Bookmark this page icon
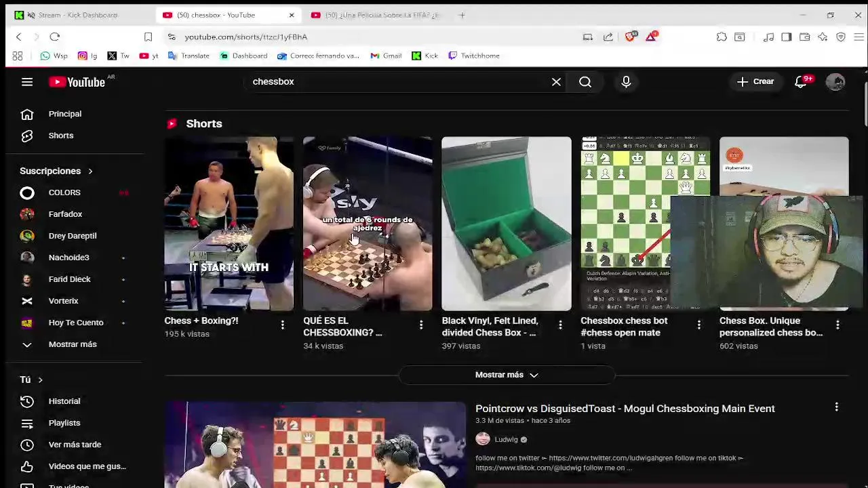Image resolution: width=868 pixels, height=488 pixels. (x=148, y=37)
